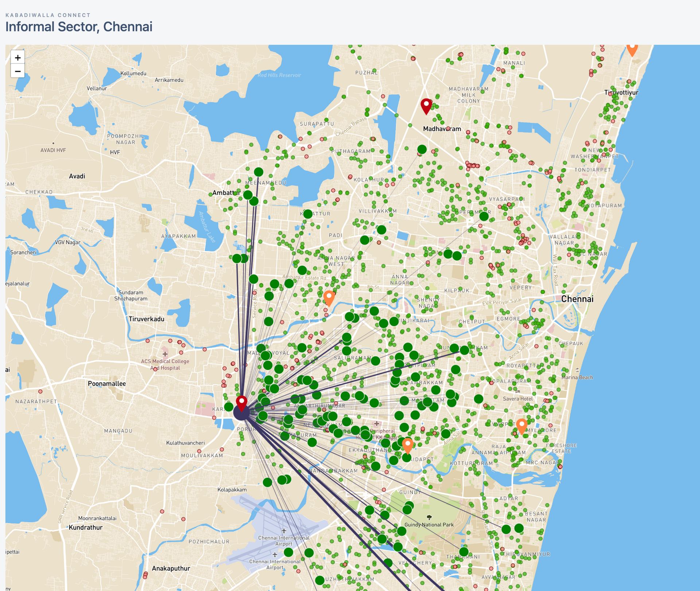The image size is (700, 591).
Task: Open the Kabadiwalla Connect header link
Action: pyautogui.click(x=48, y=15)
